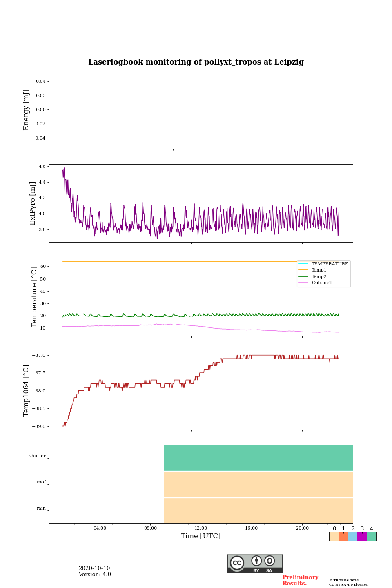Click the 20:00 tick on time axis
This screenshot has height=588, width=392.
point(302,528)
